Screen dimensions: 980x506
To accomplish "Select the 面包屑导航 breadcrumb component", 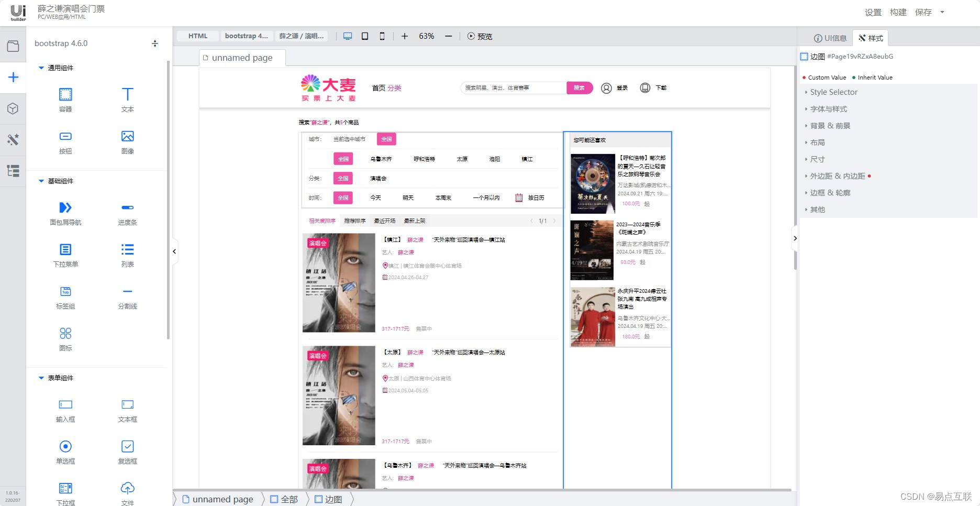I will [x=65, y=213].
